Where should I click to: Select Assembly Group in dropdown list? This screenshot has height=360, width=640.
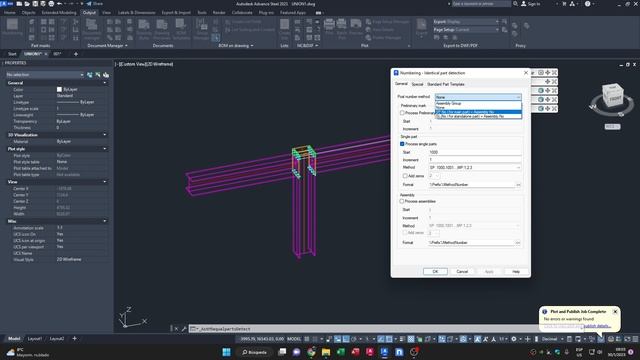[478, 103]
